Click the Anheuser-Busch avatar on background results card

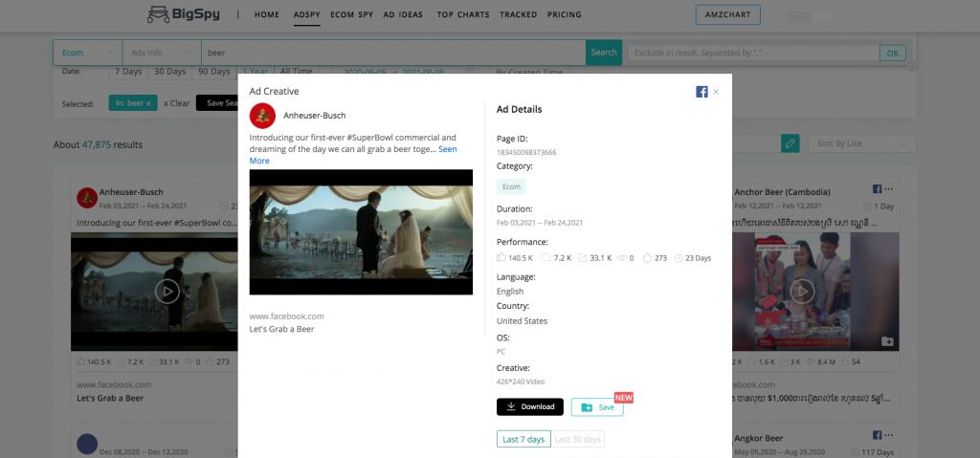click(87, 198)
